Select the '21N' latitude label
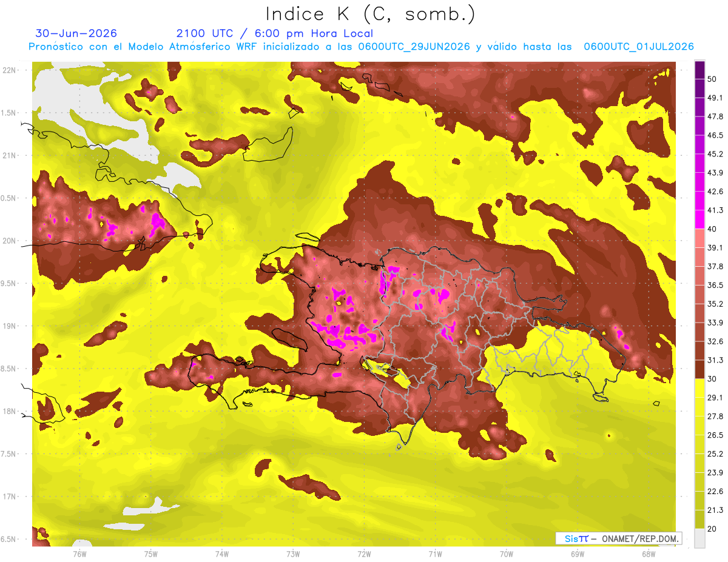 coord(8,155)
